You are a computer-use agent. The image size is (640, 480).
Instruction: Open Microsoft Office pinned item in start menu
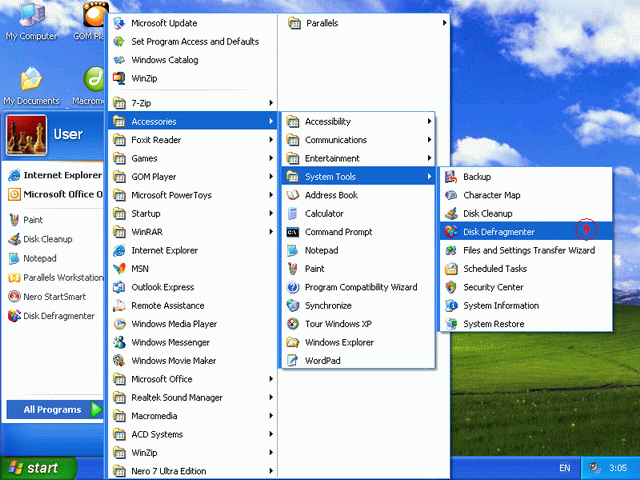click(55, 194)
